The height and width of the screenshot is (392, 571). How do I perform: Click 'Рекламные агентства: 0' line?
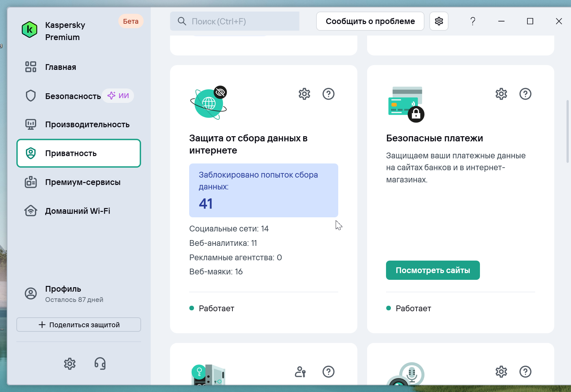pyautogui.click(x=236, y=257)
